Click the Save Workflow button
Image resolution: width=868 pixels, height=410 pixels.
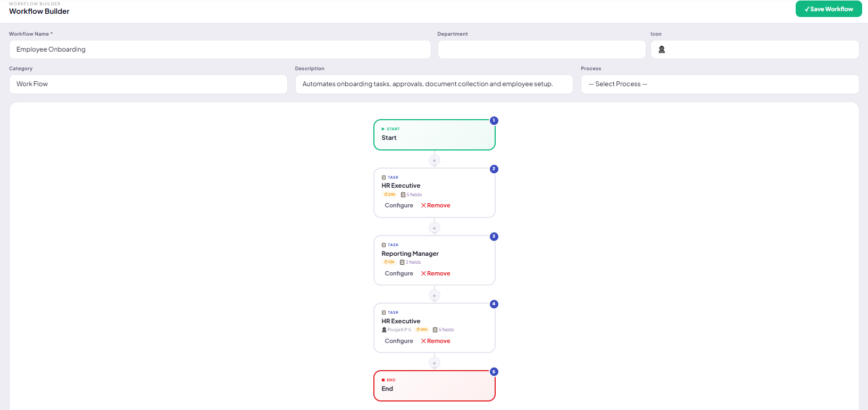point(829,9)
